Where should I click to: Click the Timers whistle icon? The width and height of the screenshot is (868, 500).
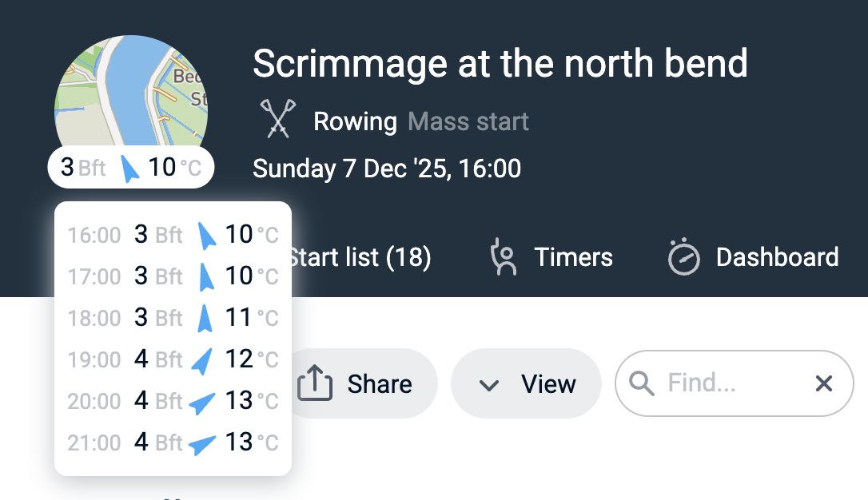point(504,257)
